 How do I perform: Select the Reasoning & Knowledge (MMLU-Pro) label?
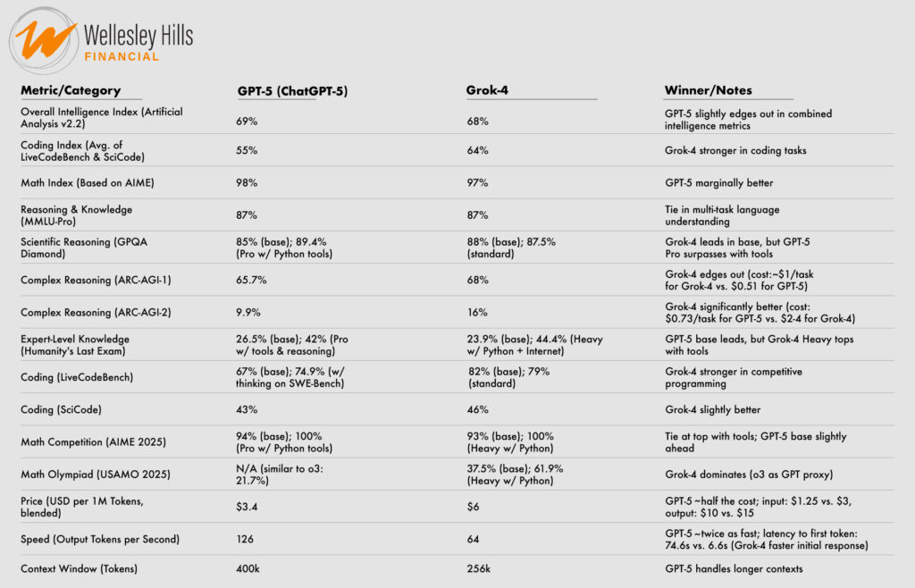[76, 215]
